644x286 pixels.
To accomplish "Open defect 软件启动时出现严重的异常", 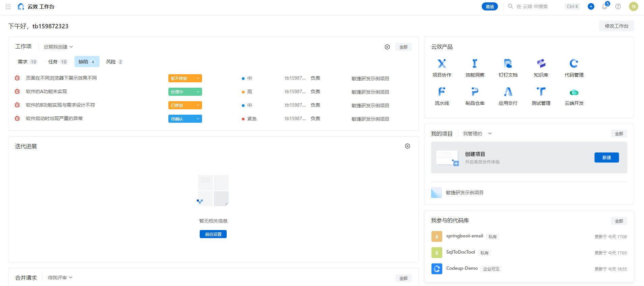I will tap(54, 118).
